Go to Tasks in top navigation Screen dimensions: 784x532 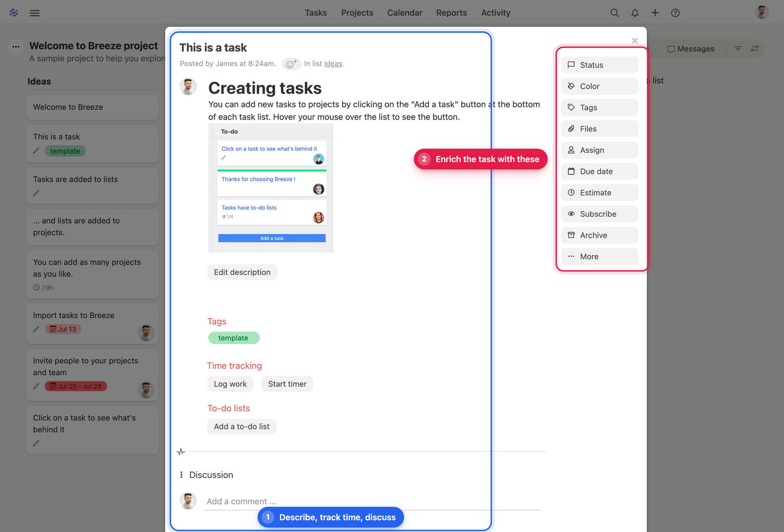pyautogui.click(x=316, y=13)
